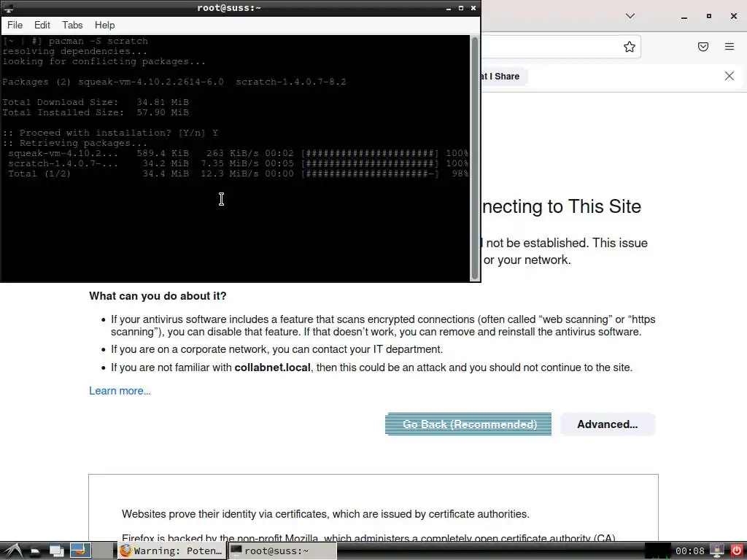The height and width of the screenshot is (560, 747).
Task: Open the Learn more link
Action: 120,391
